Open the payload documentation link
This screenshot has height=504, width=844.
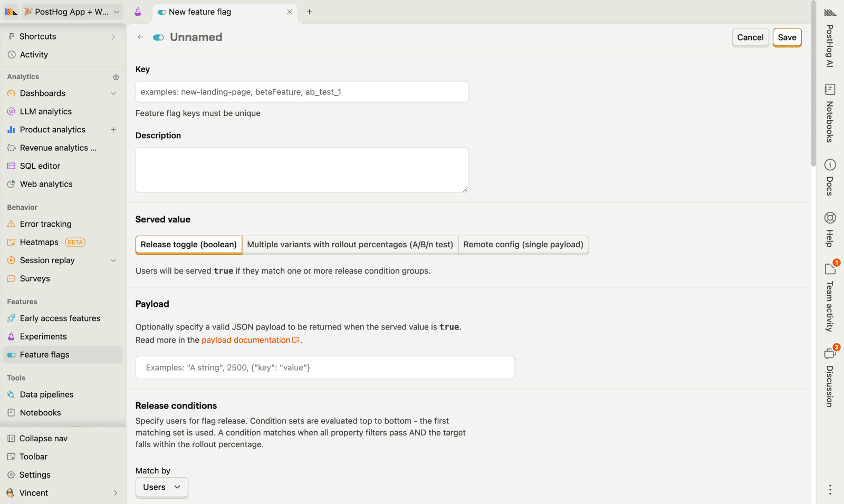[246, 340]
